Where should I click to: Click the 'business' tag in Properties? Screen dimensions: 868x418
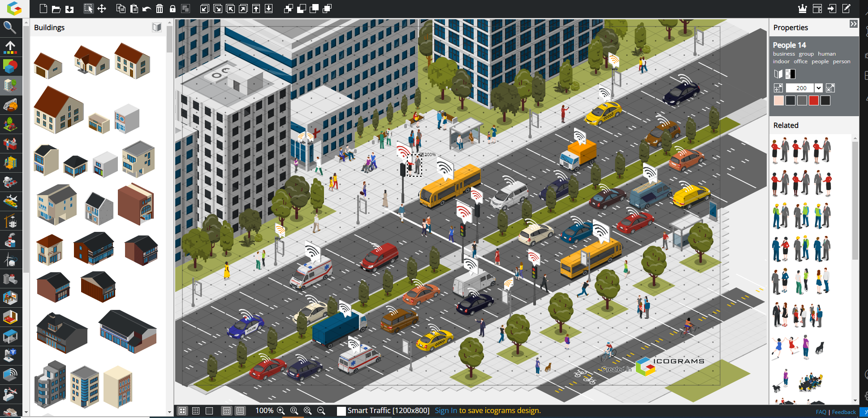pyautogui.click(x=784, y=54)
